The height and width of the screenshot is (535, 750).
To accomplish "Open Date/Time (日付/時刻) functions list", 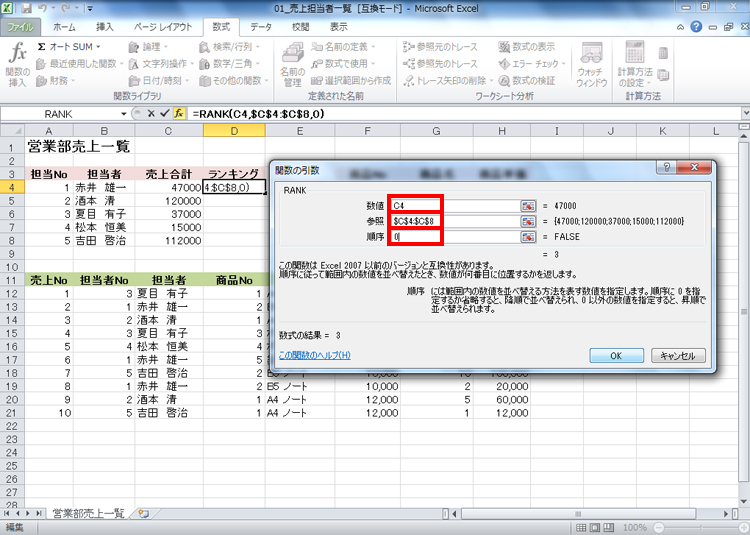I will 159,80.
